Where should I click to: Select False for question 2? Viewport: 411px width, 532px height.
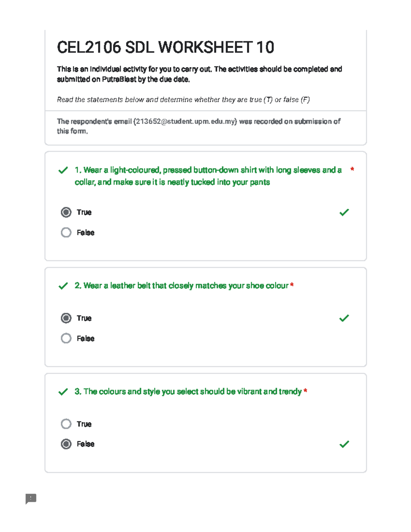66,338
